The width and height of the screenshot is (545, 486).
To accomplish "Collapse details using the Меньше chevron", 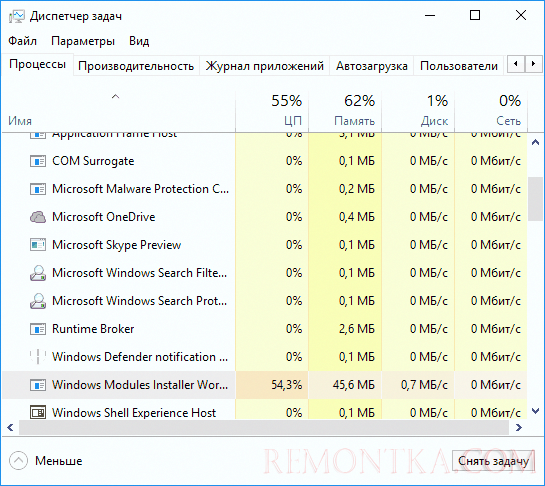I will point(18,461).
